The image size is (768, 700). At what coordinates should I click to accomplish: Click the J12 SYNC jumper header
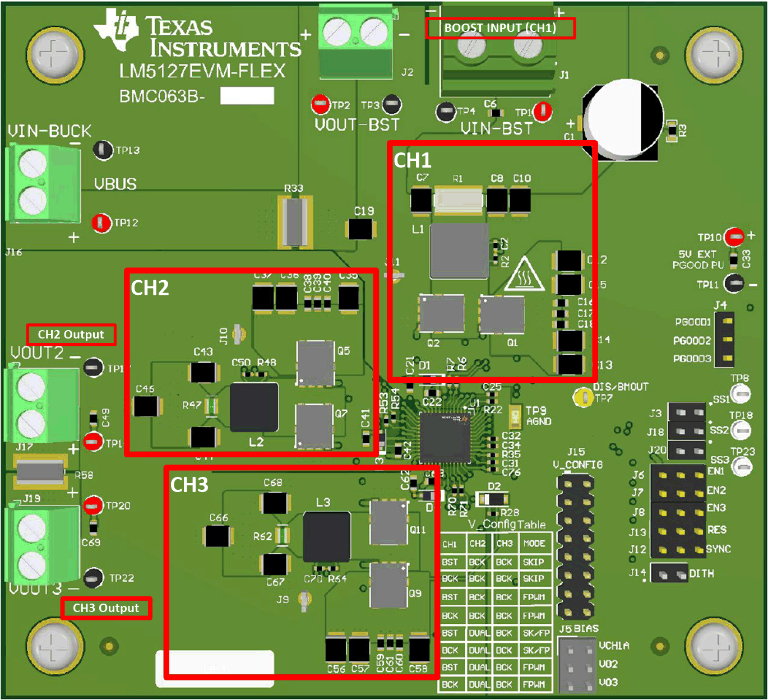click(678, 549)
